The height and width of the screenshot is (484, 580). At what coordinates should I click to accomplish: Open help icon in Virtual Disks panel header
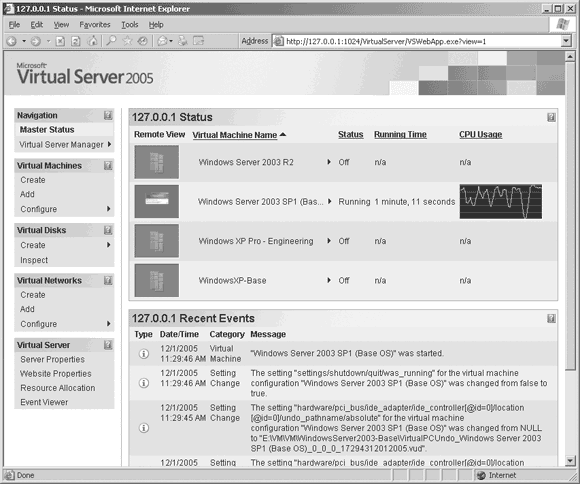[108, 230]
